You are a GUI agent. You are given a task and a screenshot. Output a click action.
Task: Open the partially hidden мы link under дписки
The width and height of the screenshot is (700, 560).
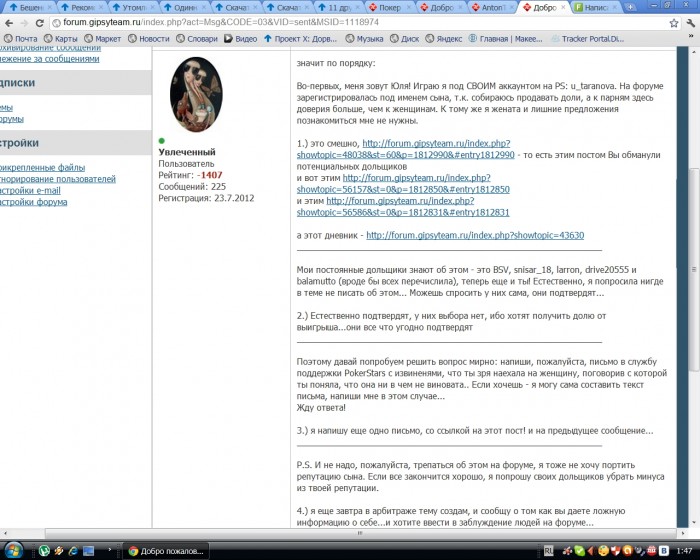tap(6, 108)
